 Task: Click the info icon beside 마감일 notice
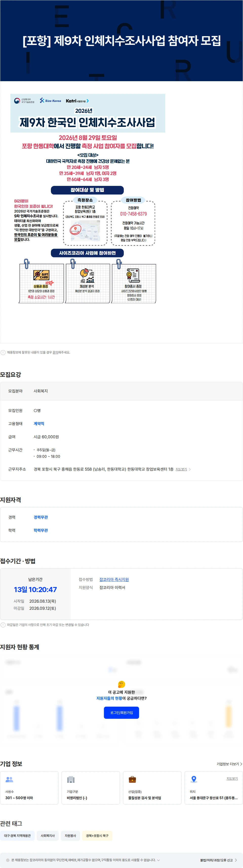(x=3, y=625)
